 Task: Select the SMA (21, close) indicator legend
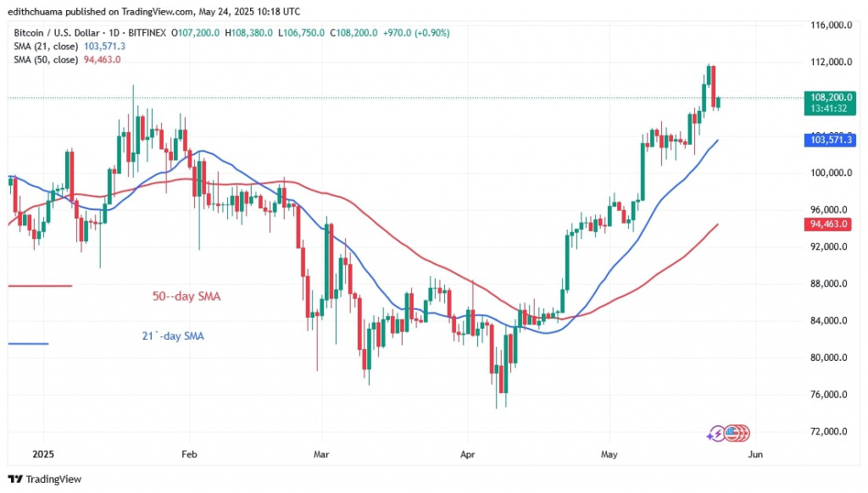click(x=44, y=46)
